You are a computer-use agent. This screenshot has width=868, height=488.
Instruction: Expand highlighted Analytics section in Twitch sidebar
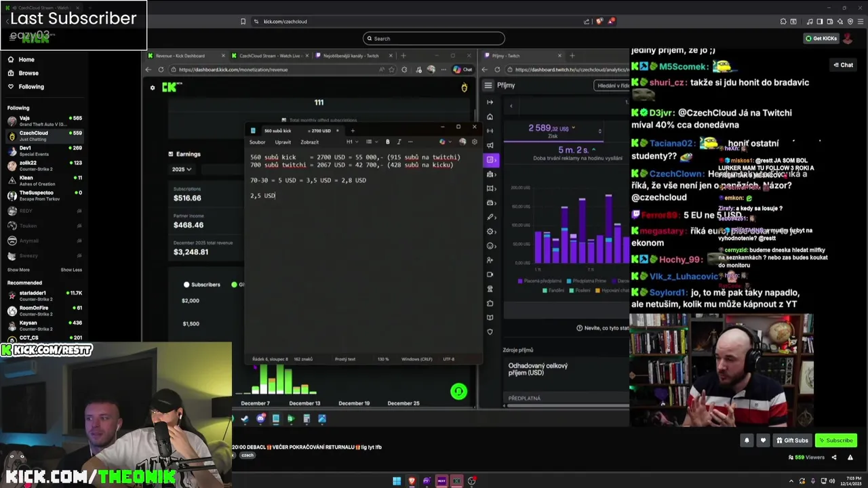(x=490, y=160)
